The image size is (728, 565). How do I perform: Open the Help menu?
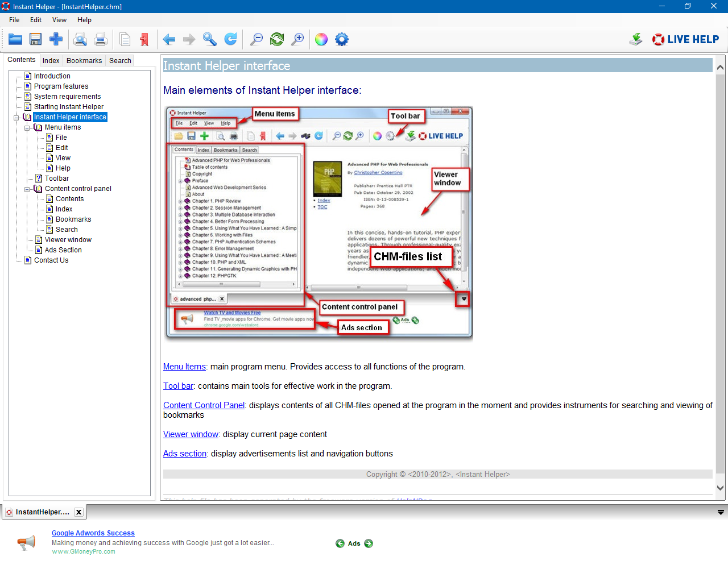84,20
